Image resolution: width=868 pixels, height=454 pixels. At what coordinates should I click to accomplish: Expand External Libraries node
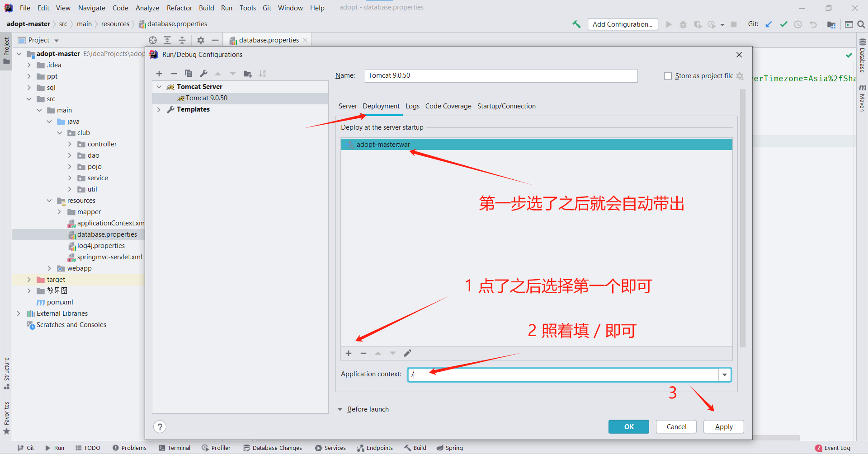[19, 314]
